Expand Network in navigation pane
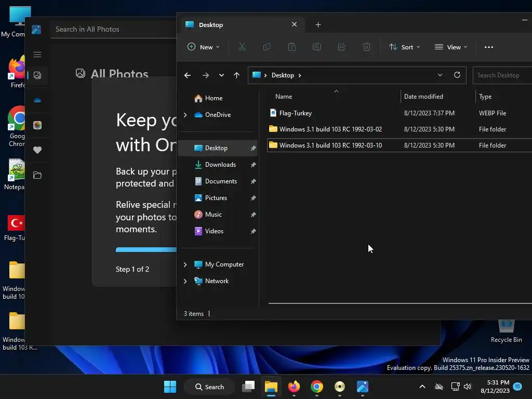The image size is (532, 399). pyautogui.click(x=185, y=281)
